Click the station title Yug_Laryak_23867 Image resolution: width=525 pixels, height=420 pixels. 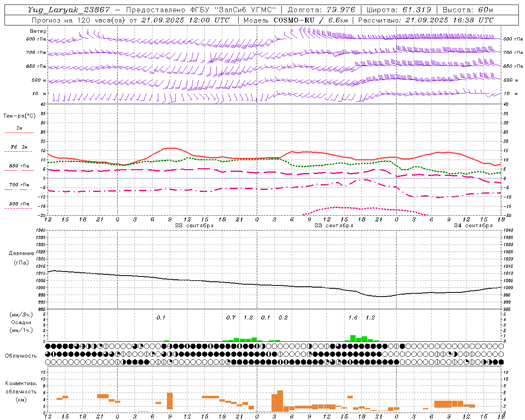(x=69, y=10)
